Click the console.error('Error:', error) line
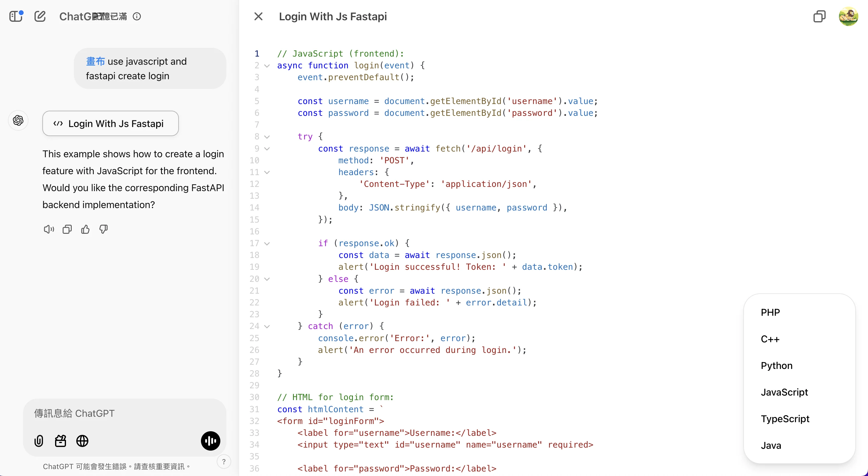The image size is (868, 476). click(x=396, y=338)
